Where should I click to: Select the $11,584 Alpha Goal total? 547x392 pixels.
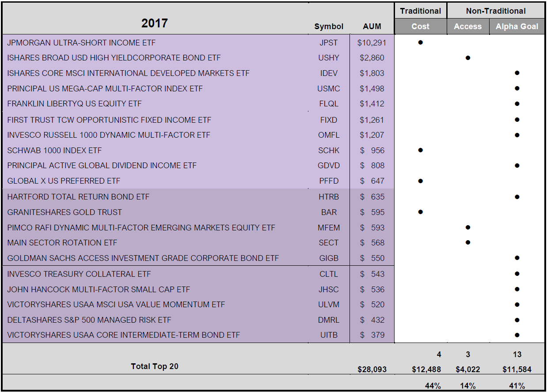point(517,369)
